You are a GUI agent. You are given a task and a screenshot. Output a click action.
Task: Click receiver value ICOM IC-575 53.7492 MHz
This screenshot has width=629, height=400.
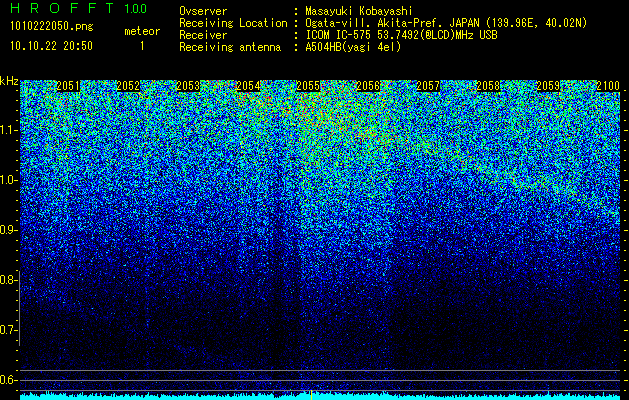point(401,35)
